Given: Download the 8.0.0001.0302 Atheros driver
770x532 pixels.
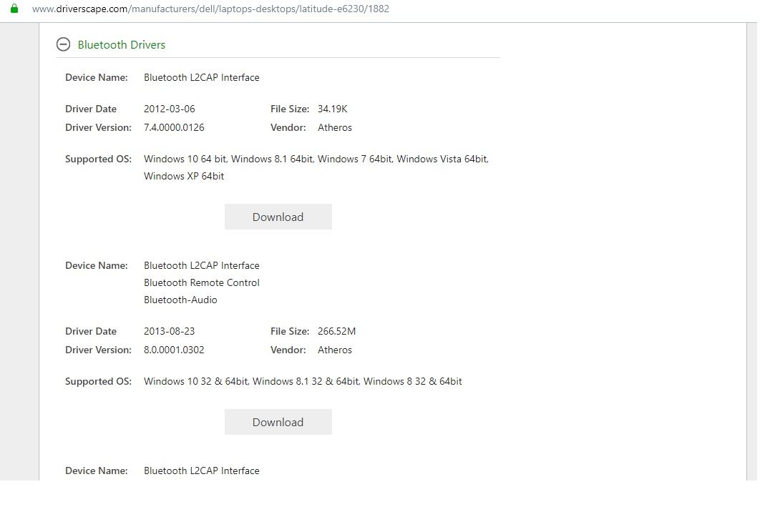Looking at the screenshot, I should pos(278,422).
